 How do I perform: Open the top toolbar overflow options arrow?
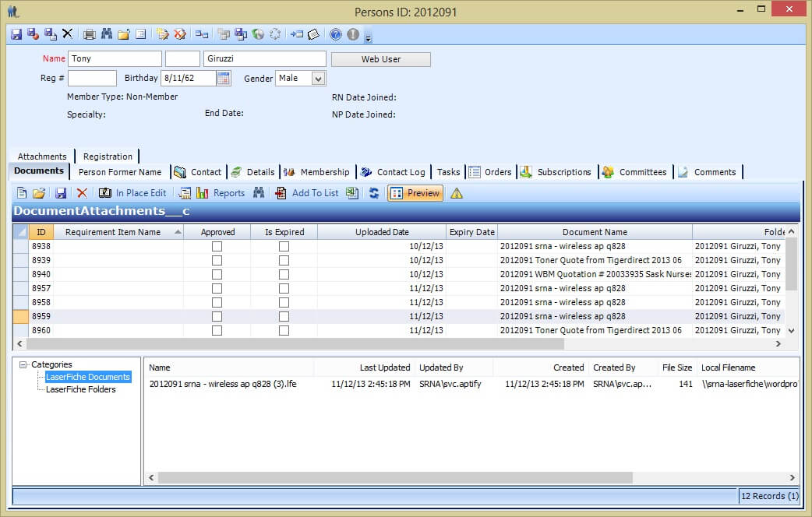pos(368,38)
